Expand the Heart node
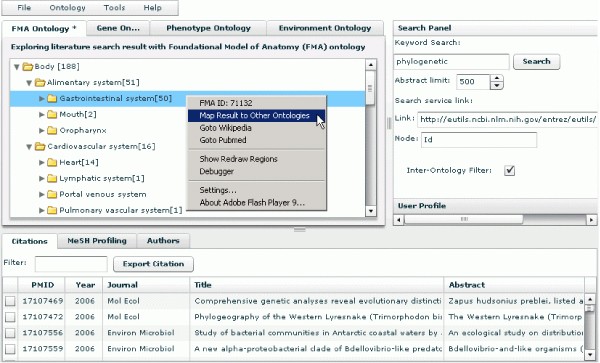The image size is (600, 363). pyautogui.click(x=41, y=163)
